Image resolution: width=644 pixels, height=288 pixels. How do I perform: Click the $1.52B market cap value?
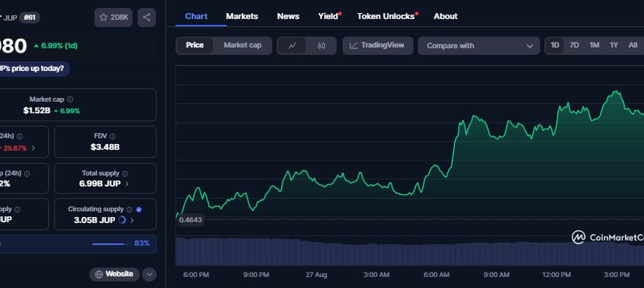(x=37, y=111)
